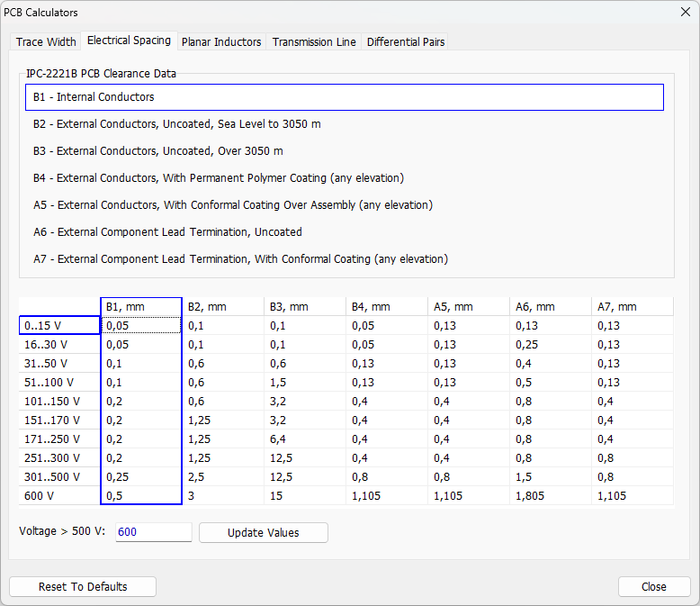
Task: Select the 600 V row header
Action: click(x=59, y=495)
